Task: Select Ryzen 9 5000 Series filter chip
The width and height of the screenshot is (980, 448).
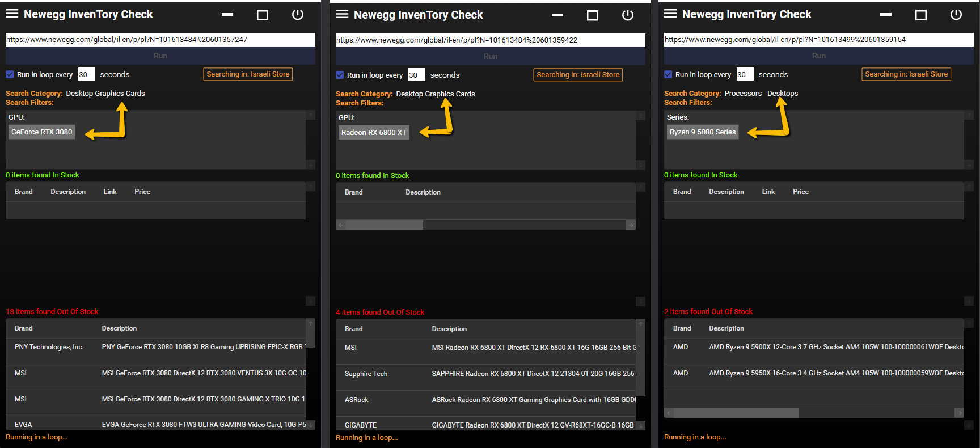Action: pos(703,132)
